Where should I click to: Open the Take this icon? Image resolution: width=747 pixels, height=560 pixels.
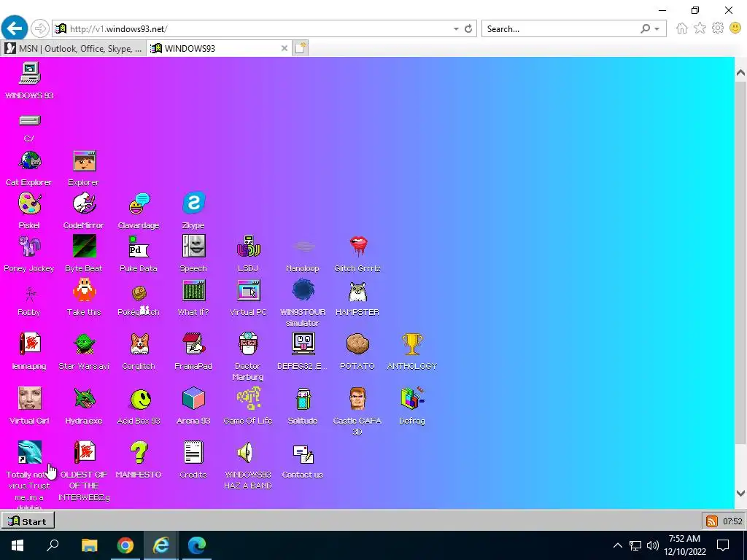click(x=85, y=290)
